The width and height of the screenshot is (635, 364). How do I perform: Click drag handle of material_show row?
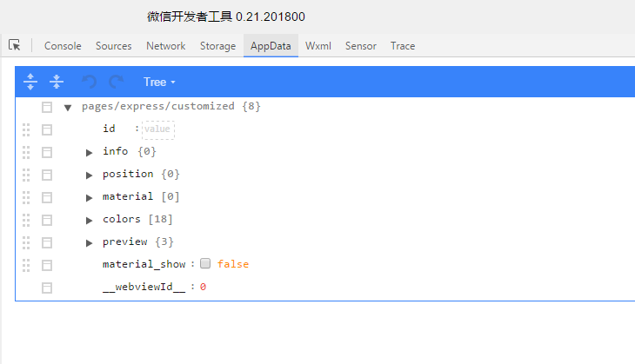[26, 266]
